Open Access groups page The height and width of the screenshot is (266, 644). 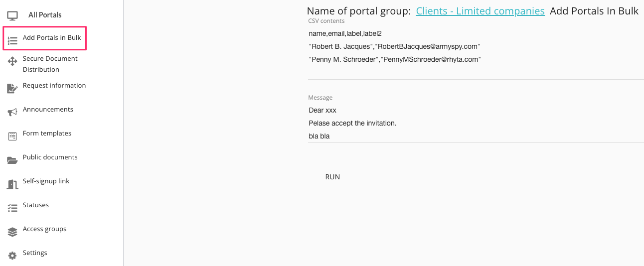(44, 229)
